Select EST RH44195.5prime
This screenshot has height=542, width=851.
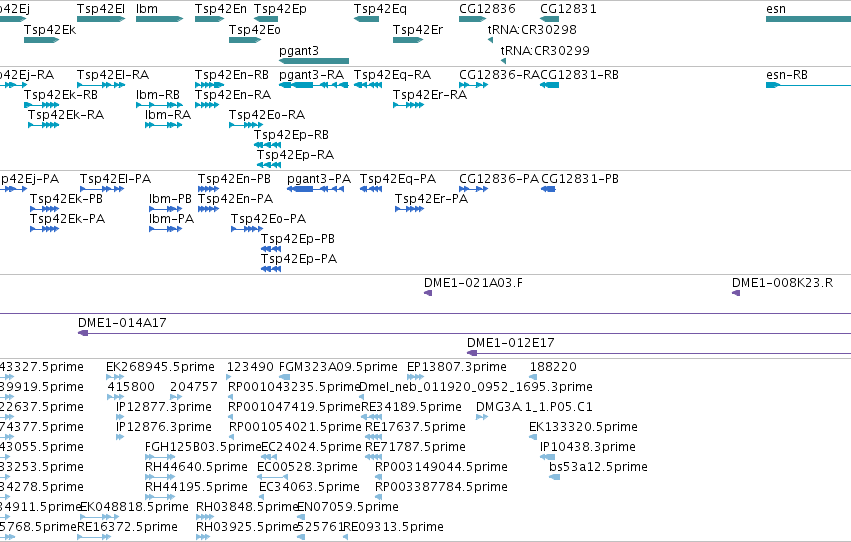pyautogui.click(x=160, y=497)
